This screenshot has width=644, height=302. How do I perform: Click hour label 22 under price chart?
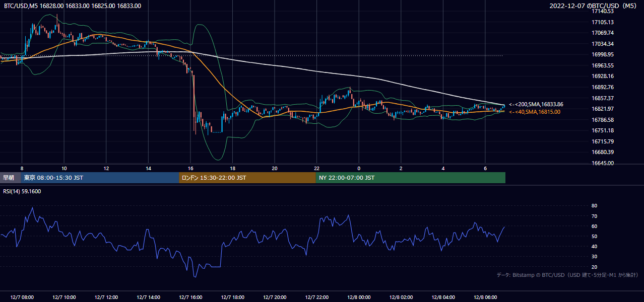(x=316, y=168)
